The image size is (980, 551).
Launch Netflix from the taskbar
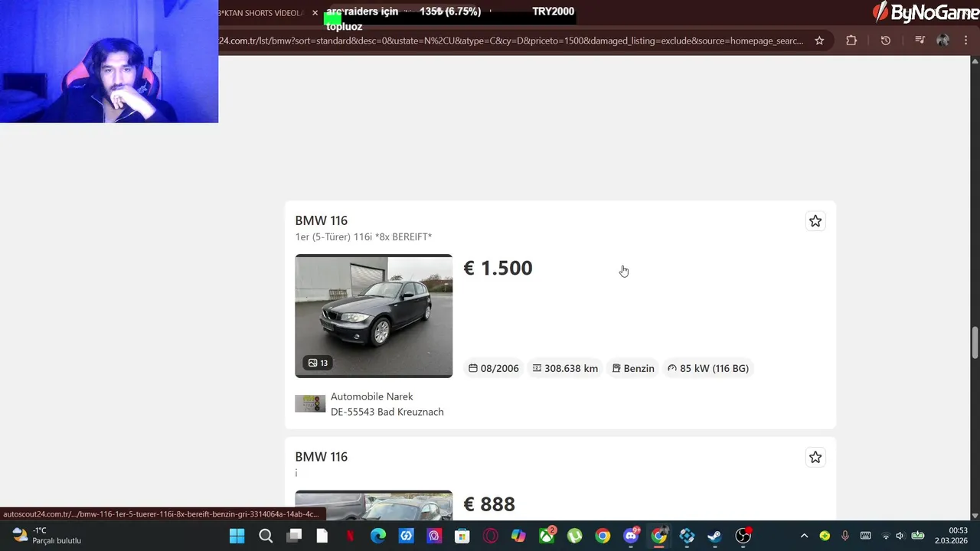point(350,536)
